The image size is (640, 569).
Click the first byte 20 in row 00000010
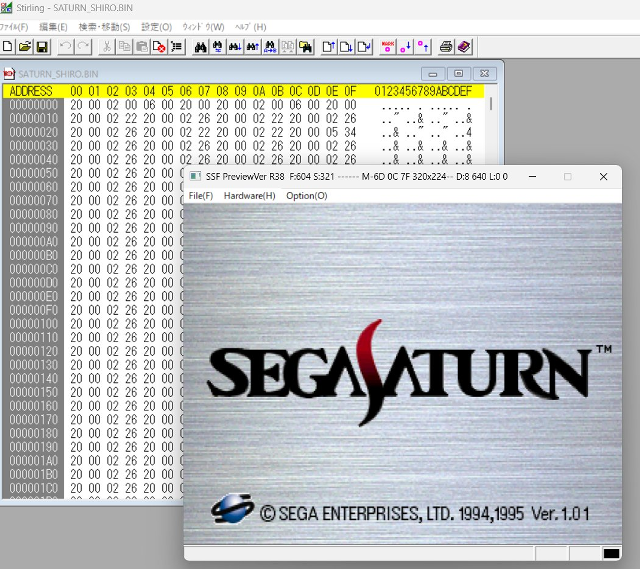click(x=76, y=118)
